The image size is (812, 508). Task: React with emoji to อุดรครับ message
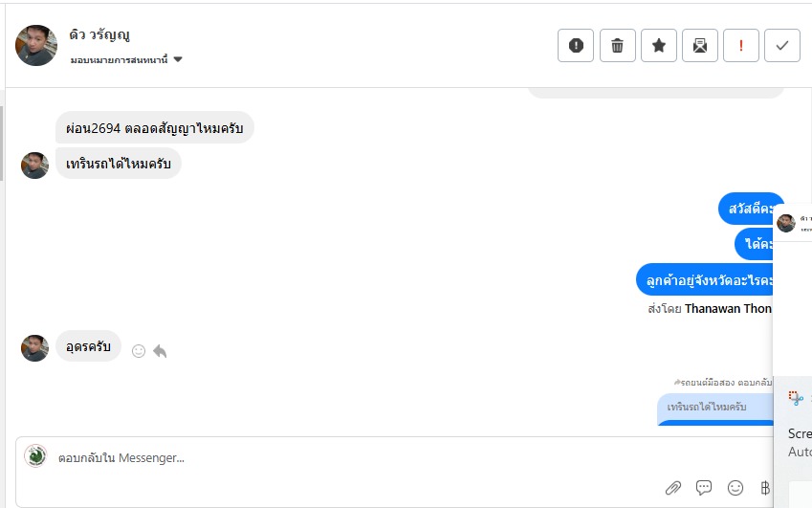pyautogui.click(x=139, y=351)
